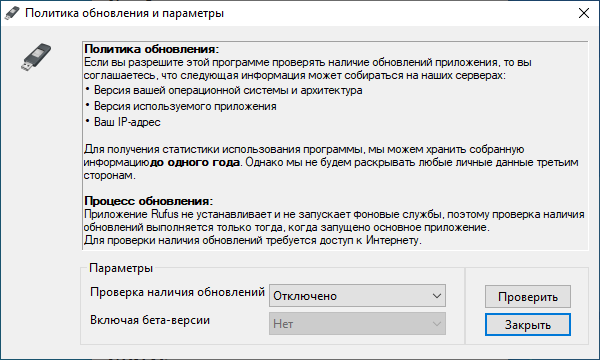
Task: Click the Версия используемого приложения bullet item
Action: pos(185,106)
